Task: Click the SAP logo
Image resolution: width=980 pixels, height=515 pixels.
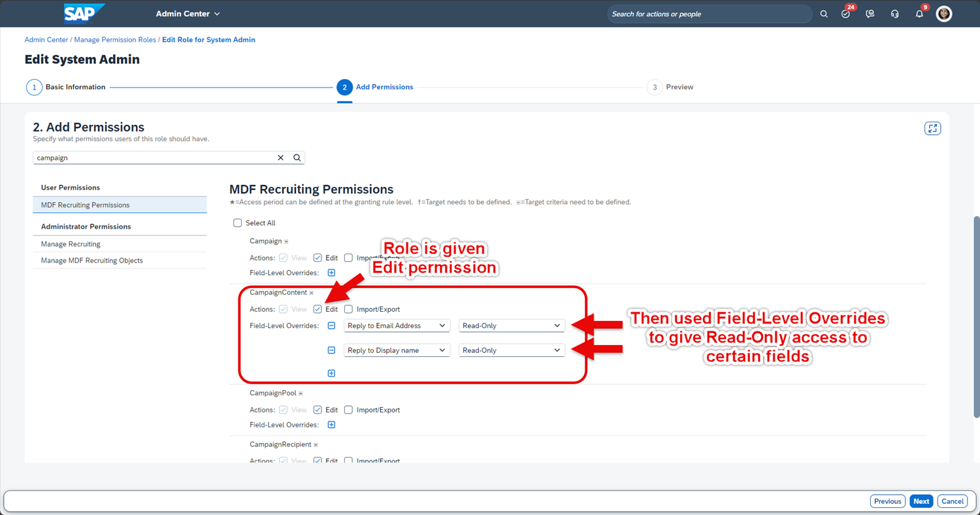Action: pos(84,13)
